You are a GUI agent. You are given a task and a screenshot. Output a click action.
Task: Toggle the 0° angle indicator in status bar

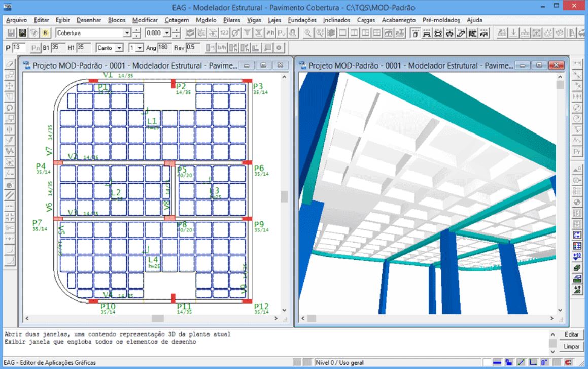(543, 362)
